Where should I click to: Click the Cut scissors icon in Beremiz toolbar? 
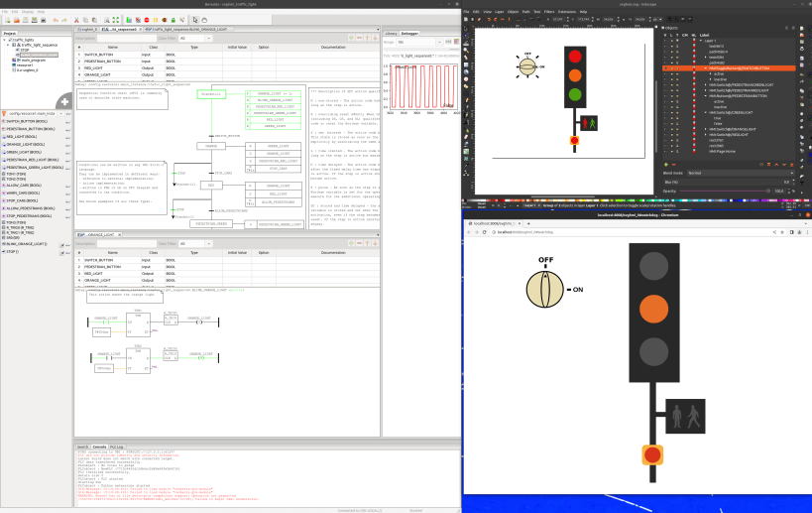pyautogui.click(x=76, y=20)
